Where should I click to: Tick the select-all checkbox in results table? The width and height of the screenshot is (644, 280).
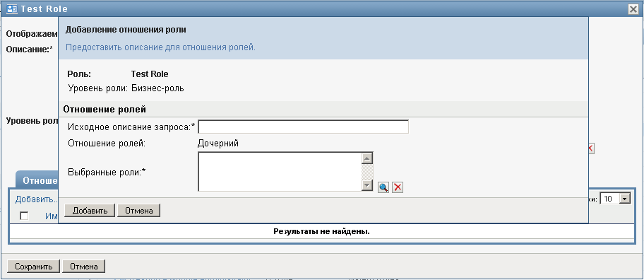point(24,216)
